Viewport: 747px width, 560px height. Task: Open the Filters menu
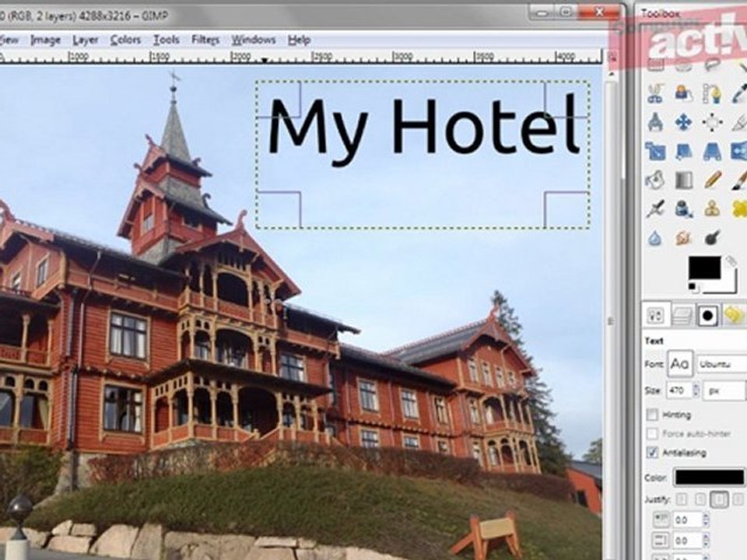pyautogui.click(x=205, y=40)
